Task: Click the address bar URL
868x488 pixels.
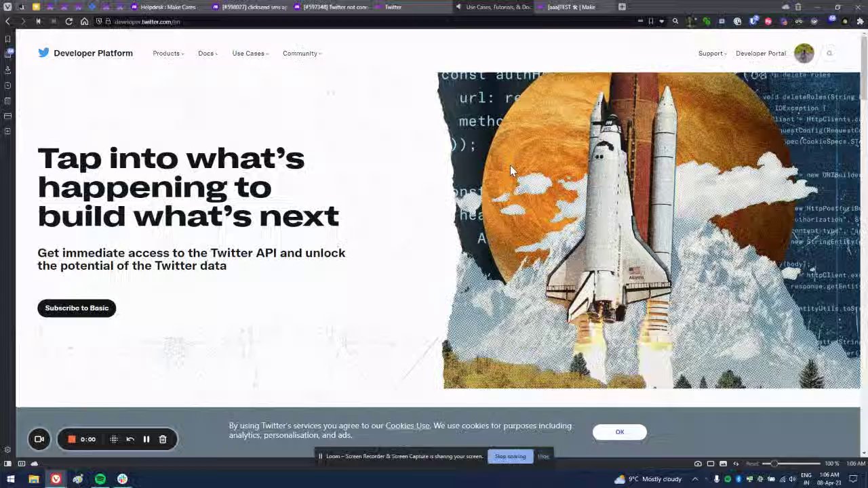Action: coord(147,22)
